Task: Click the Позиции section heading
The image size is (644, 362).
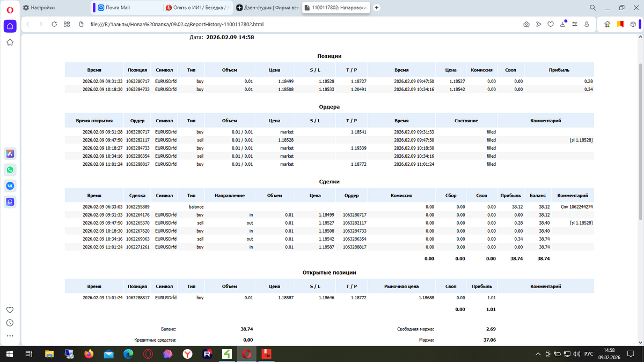Action: click(330, 56)
